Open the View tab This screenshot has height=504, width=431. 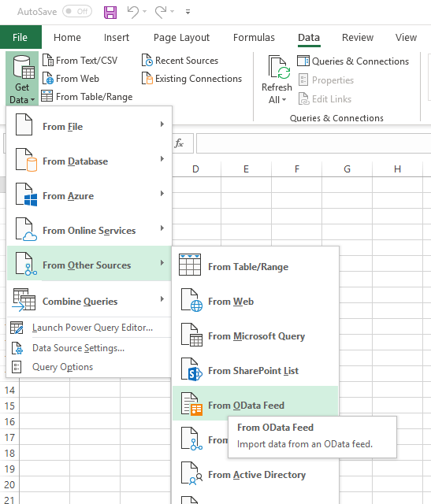[x=406, y=37]
